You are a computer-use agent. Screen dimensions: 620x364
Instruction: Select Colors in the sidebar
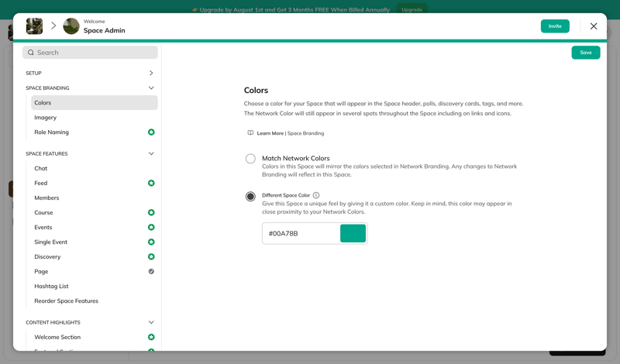pyautogui.click(x=94, y=103)
